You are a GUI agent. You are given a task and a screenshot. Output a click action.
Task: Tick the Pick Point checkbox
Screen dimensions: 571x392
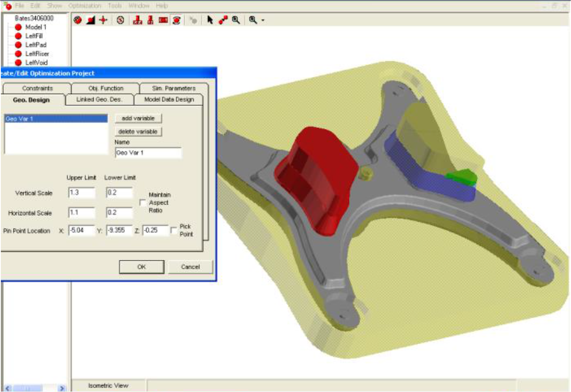tap(173, 230)
